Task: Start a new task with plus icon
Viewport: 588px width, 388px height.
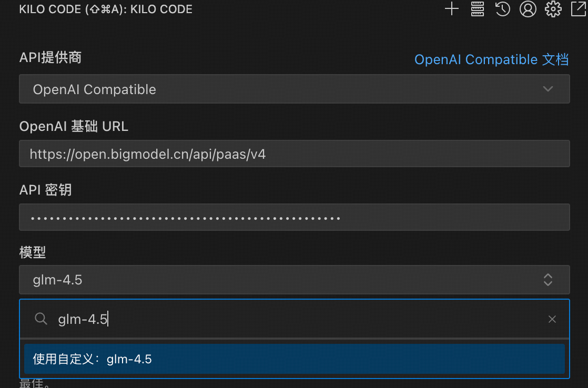Action: pos(451,8)
